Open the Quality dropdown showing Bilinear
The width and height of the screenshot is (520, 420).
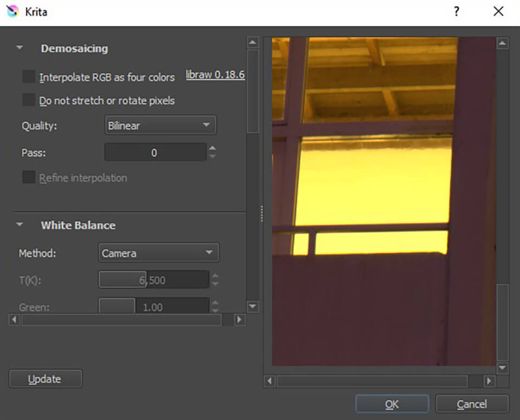(x=160, y=125)
